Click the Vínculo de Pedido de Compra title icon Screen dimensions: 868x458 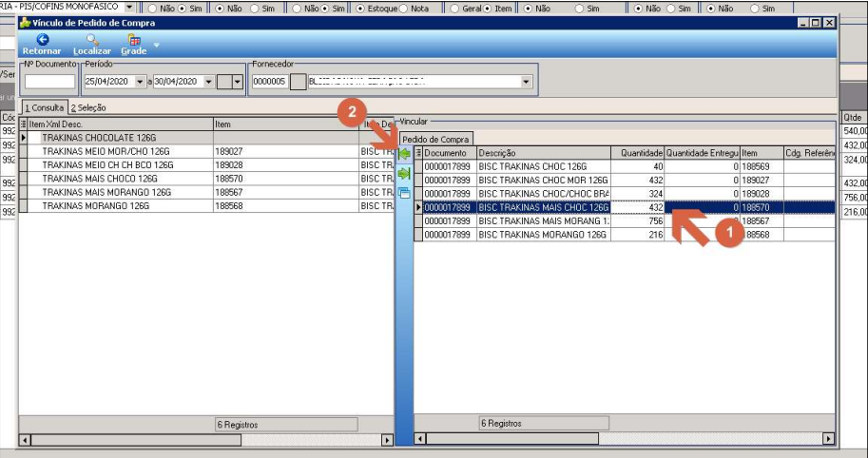(x=25, y=23)
